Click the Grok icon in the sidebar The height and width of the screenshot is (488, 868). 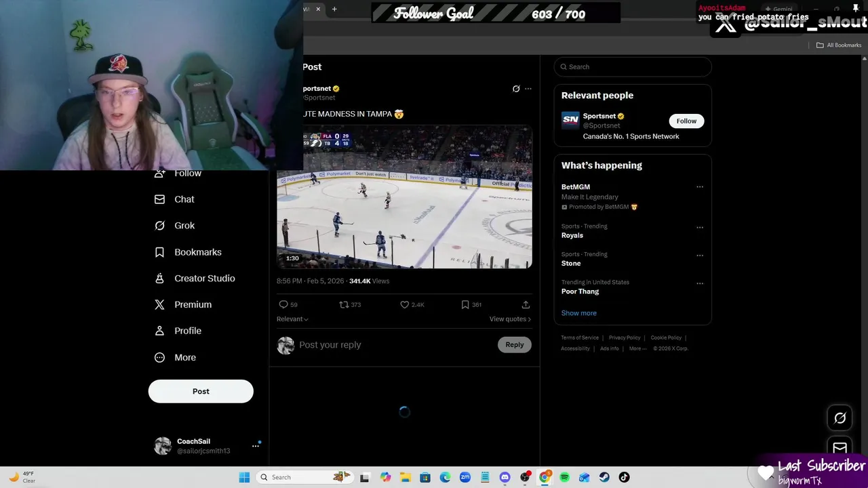[x=159, y=226]
